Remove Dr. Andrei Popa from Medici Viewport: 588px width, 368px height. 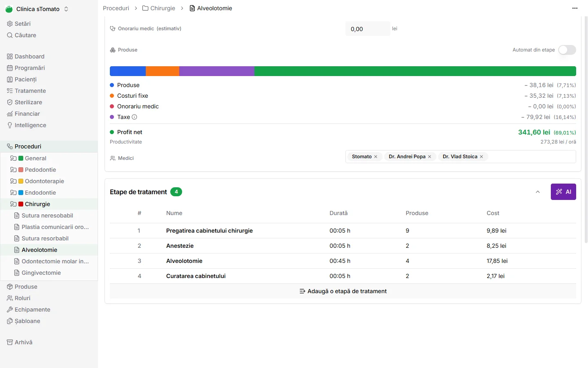pyautogui.click(x=430, y=157)
